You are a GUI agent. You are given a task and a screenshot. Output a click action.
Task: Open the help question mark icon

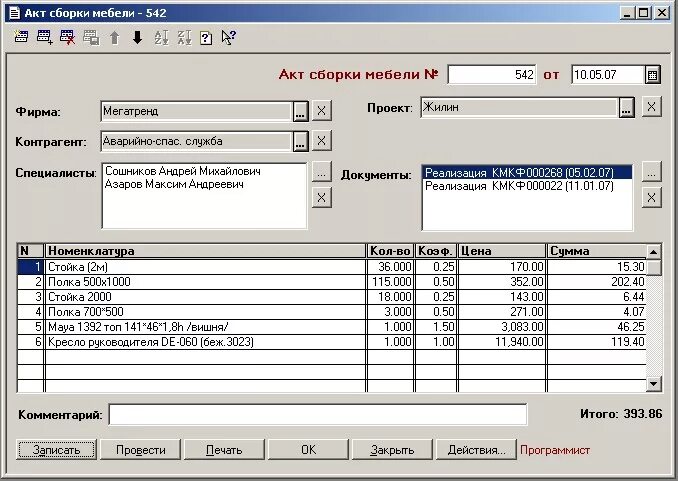(206, 38)
